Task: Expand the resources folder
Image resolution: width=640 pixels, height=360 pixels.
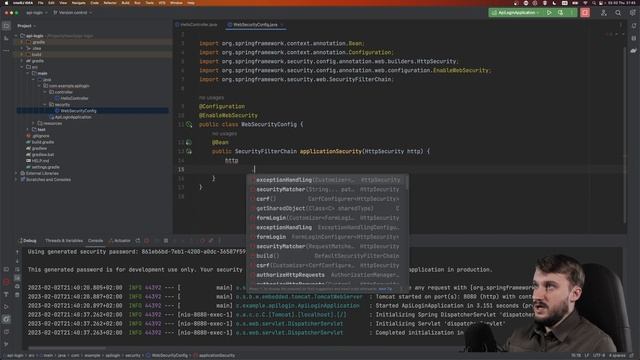Action: (33, 123)
